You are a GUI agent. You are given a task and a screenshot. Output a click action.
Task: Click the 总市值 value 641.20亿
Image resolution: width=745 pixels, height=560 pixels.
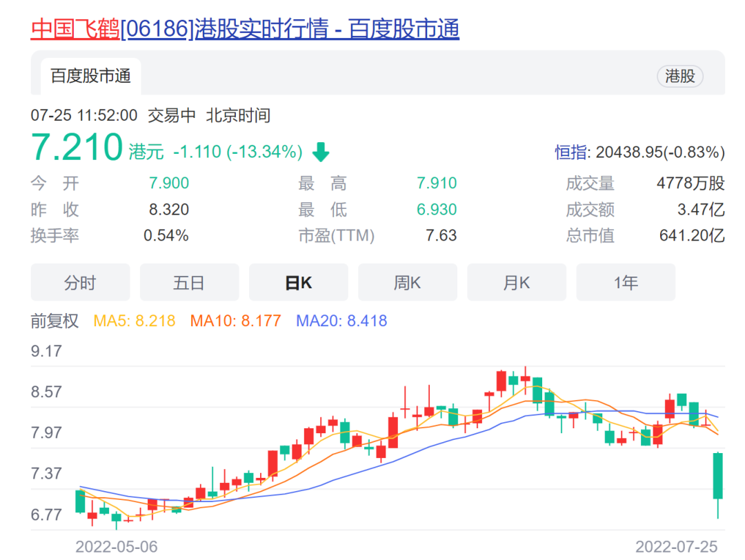pos(692,236)
